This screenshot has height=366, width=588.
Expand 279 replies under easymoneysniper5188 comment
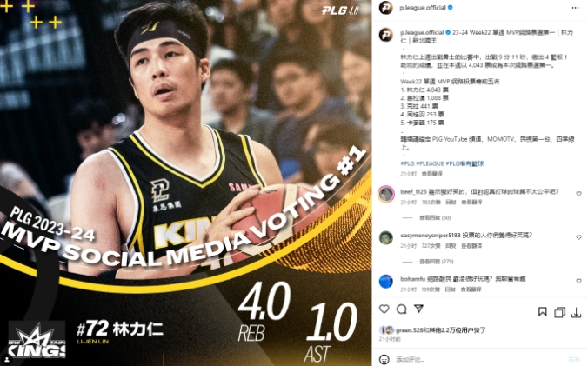coord(436,262)
